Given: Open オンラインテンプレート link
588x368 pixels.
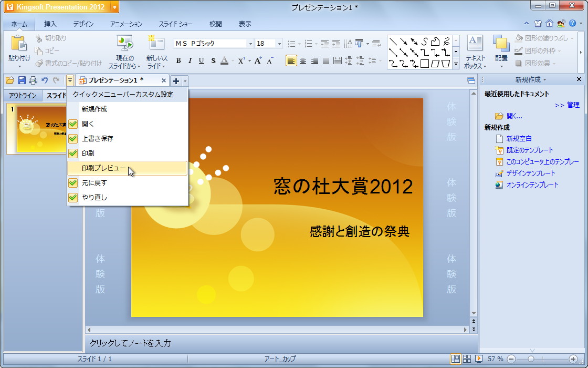Looking at the screenshot, I should coord(532,185).
